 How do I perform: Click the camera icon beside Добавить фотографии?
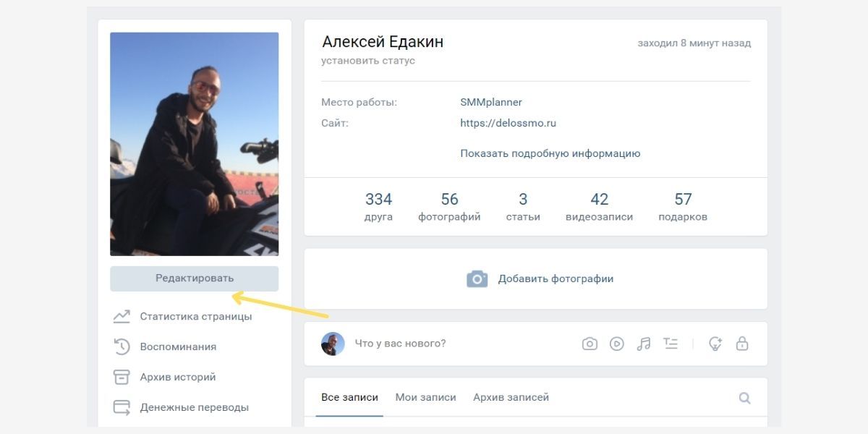click(477, 278)
